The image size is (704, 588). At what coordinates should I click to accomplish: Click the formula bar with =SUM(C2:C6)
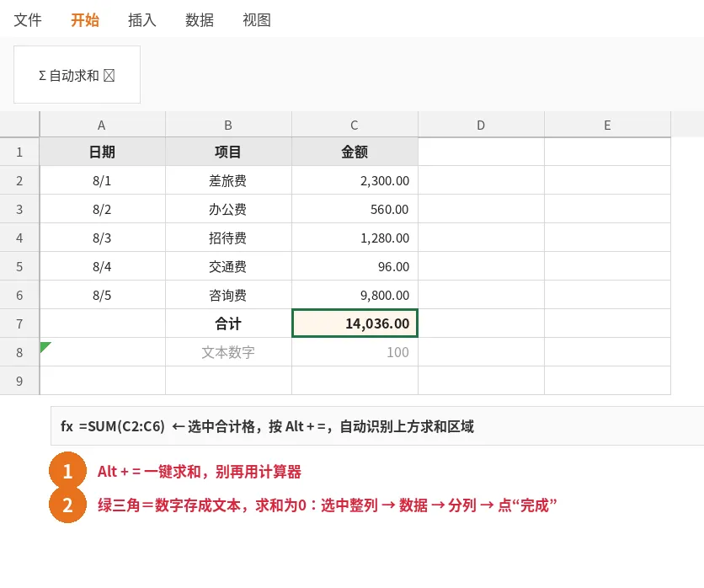(377, 426)
